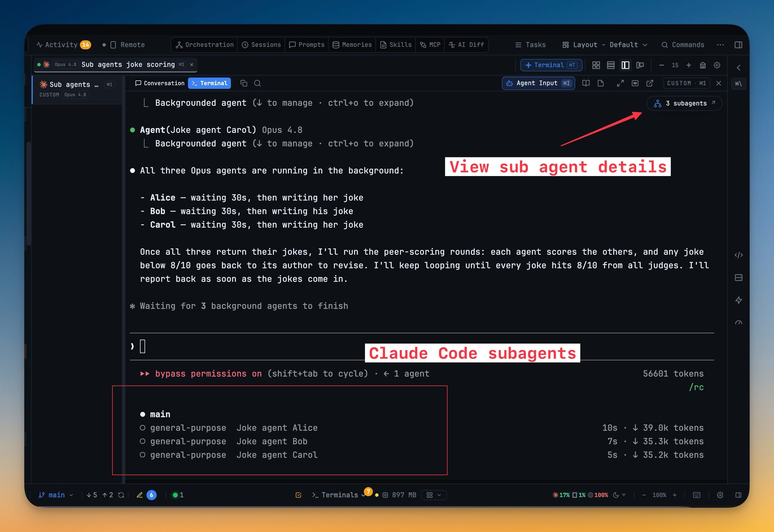Open the Sessions tab
The height and width of the screenshot is (532, 774).
pyautogui.click(x=261, y=45)
